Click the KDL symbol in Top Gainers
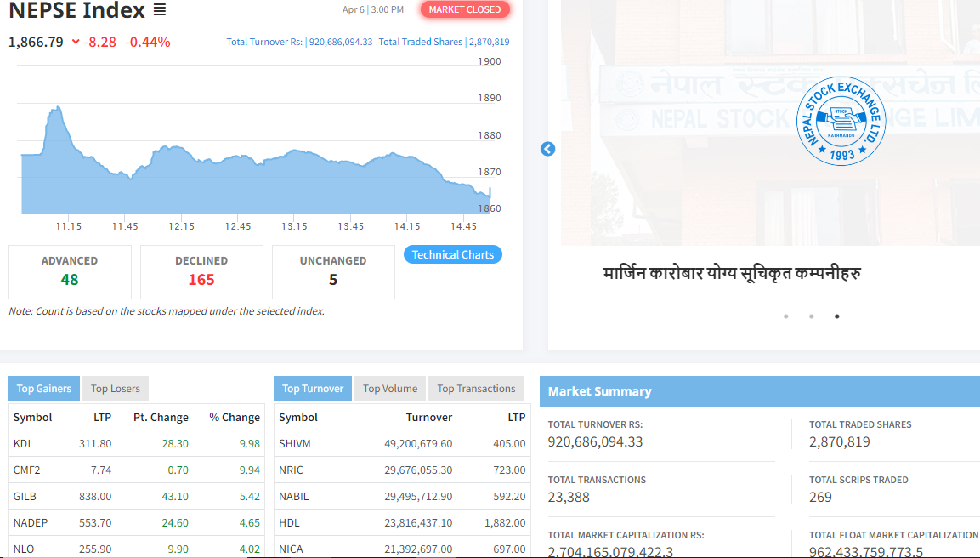 click(23, 443)
